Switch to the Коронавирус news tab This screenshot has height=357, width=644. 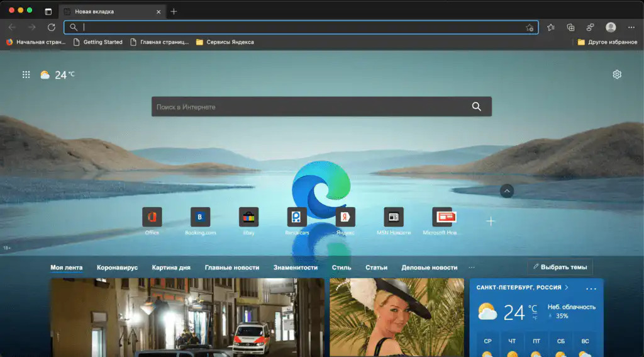[x=117, y=268]
